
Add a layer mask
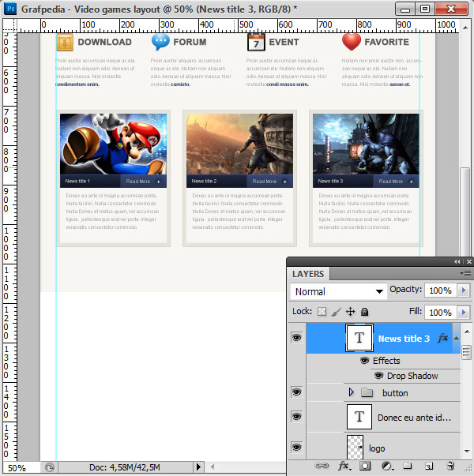pyautogui.click(x=365, y=466)
